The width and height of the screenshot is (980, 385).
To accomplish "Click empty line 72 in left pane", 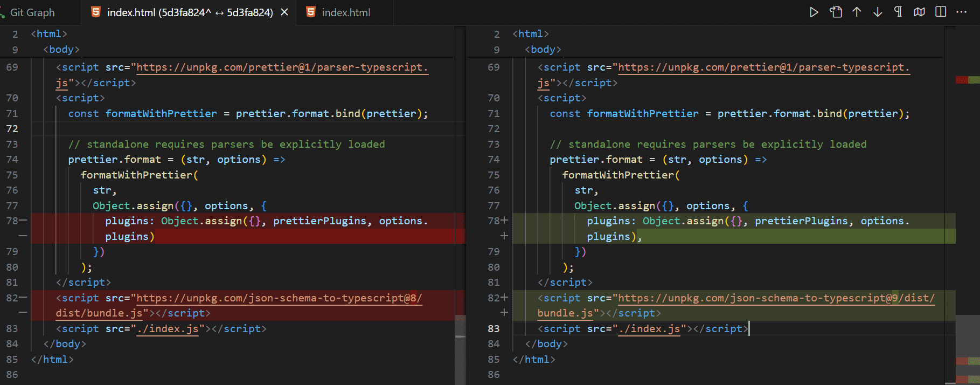I will [x=216, y=129].
